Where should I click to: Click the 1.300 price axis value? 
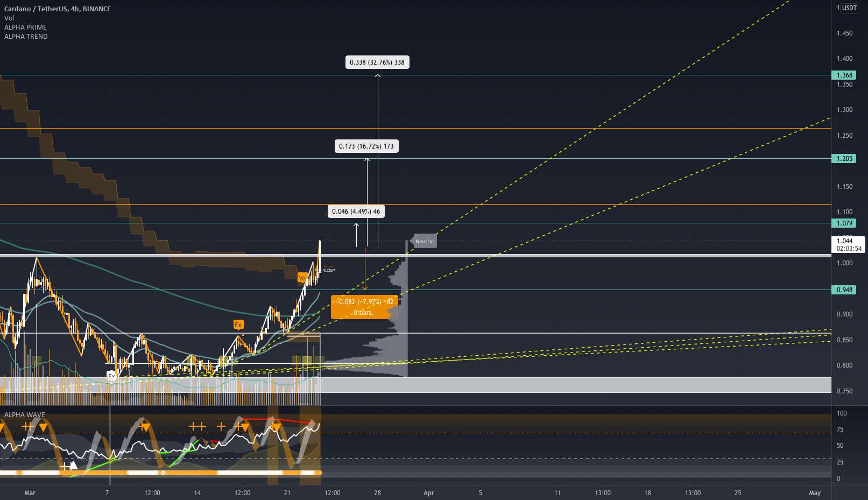pyautogui.click(x=844, y=110)
